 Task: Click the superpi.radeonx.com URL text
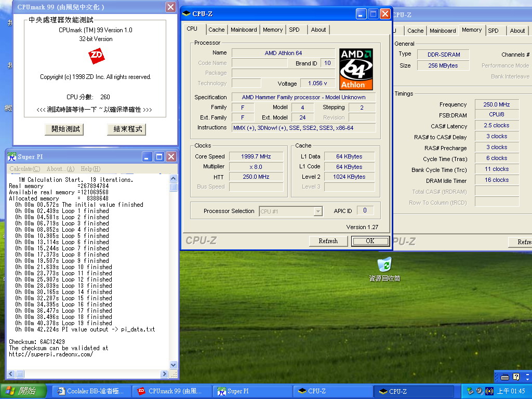pos(51,354)
